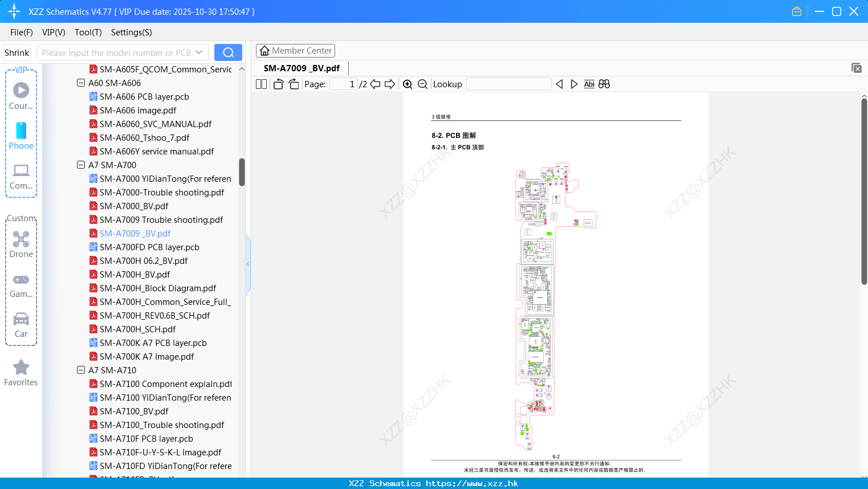Open SM-A700H 06.2_BV.pdf
The image size is (868, 489).
[x=144, y=260]
